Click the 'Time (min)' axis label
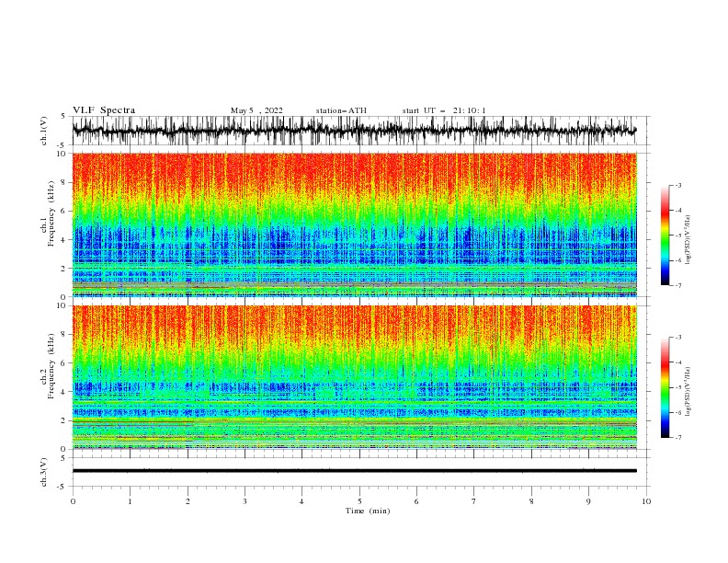Viewport: 728px width, 563px height. (x=368, y=511)
